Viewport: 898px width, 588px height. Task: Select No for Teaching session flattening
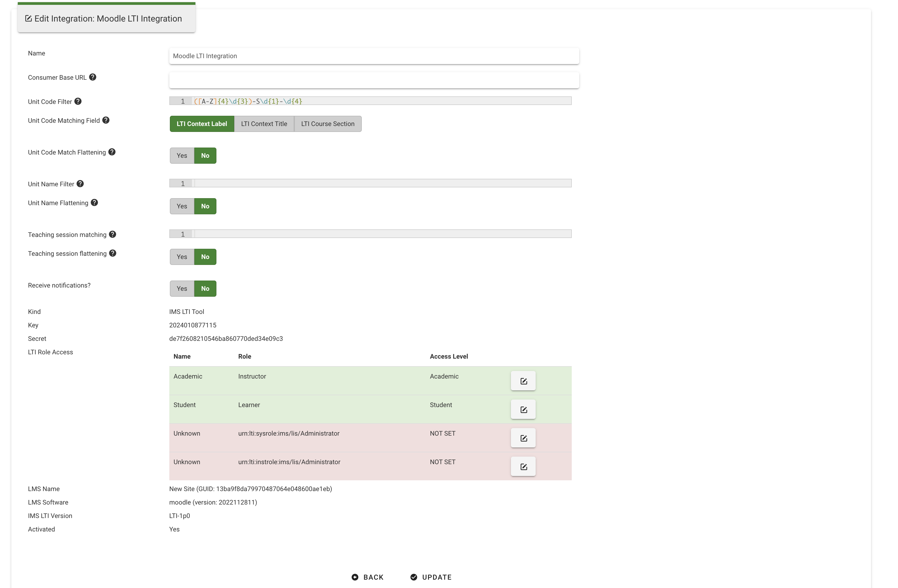pyautogui.click(x=205, y=257)
